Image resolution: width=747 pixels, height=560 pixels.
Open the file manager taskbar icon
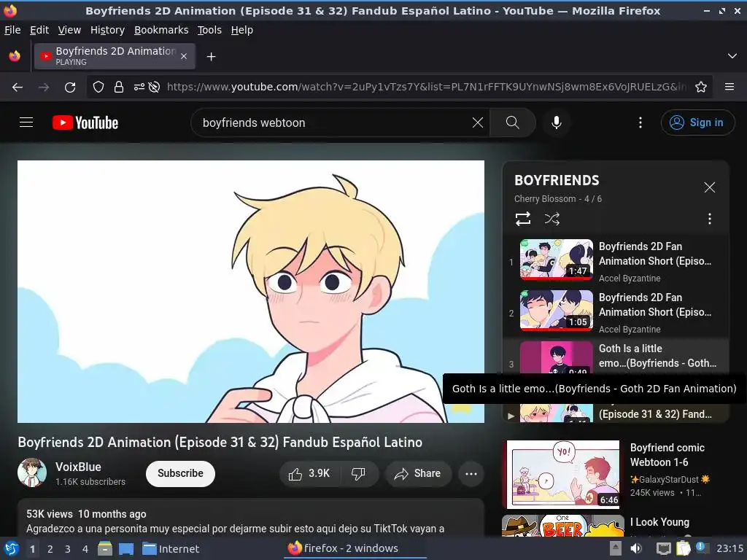[x=105, y=548]
